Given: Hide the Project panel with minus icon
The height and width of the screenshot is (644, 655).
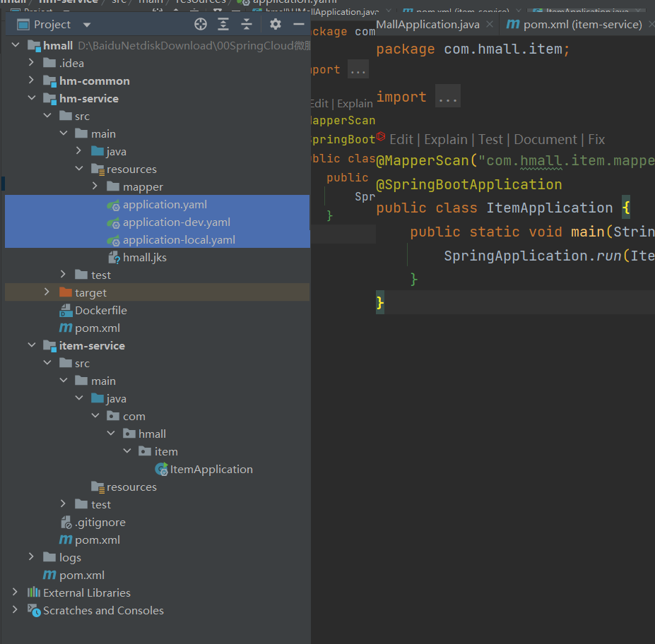Looking at the screenshot, I should (x=299, y=24).
